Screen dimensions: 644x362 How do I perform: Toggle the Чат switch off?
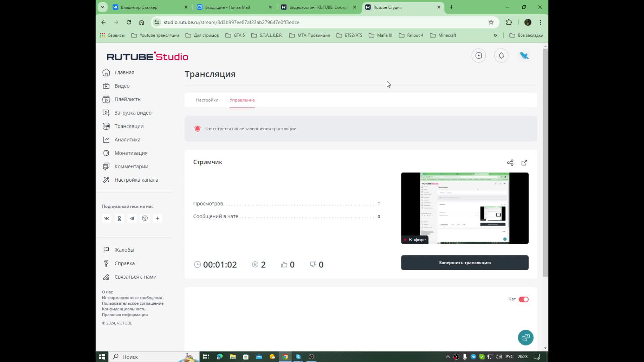click(523, 299)
